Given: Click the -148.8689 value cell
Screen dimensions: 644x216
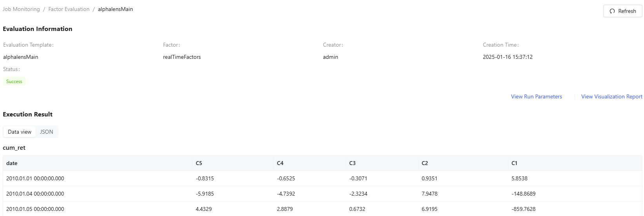Looking at the screenshot, I should coord(523,194).
